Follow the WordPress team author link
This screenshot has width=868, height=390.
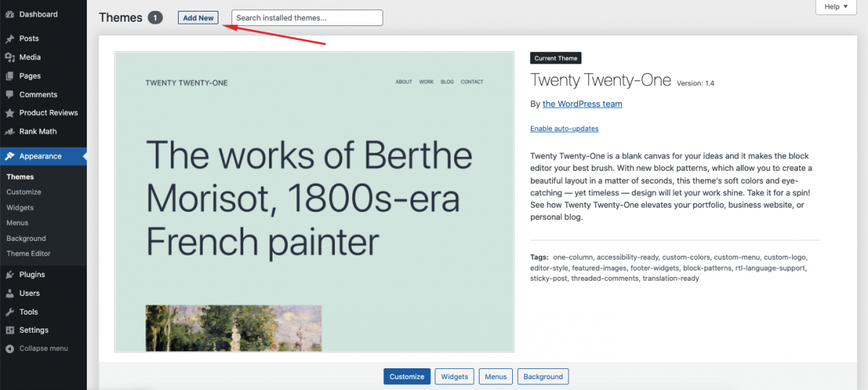point(582,104)
